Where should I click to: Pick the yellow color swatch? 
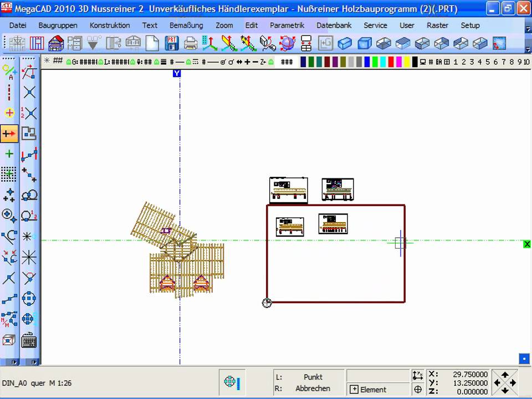coord(407,62)
